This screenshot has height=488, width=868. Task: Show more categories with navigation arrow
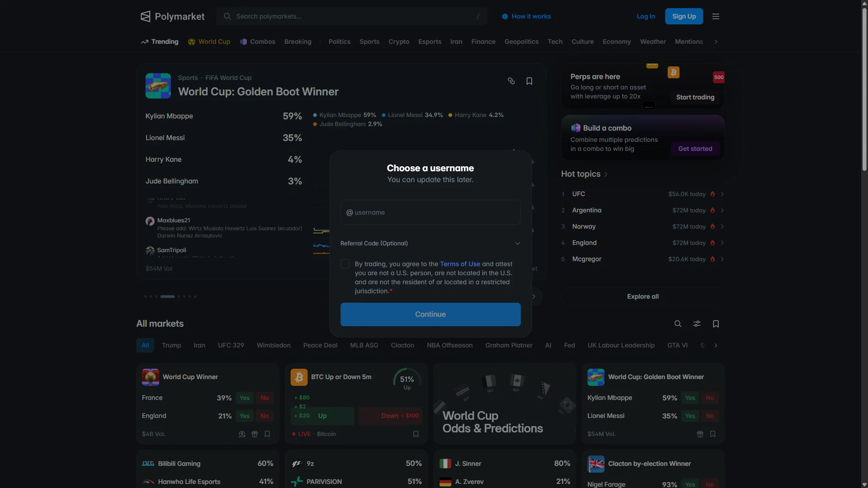(x=716, y=42)
